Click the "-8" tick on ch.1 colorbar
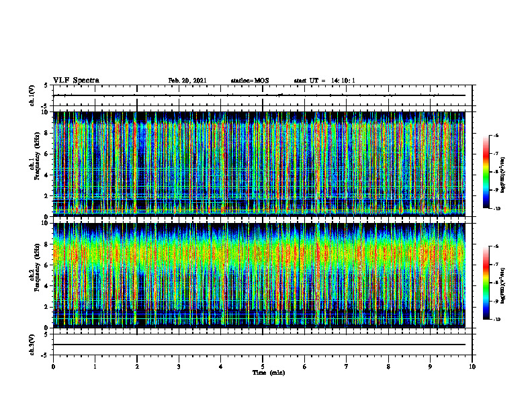This screenshot has height=411, width=532. (496, 172)
